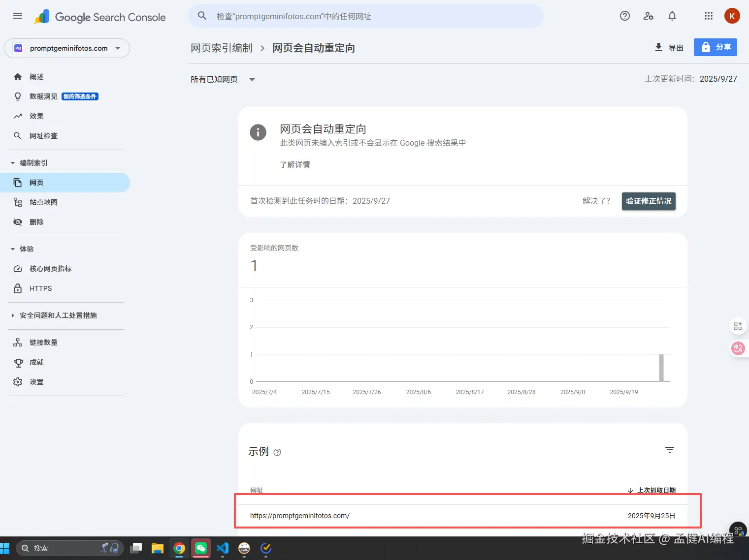Viewport: 749px width, 560px height.
Task: Open the Google apps grid
Action: 709,16
